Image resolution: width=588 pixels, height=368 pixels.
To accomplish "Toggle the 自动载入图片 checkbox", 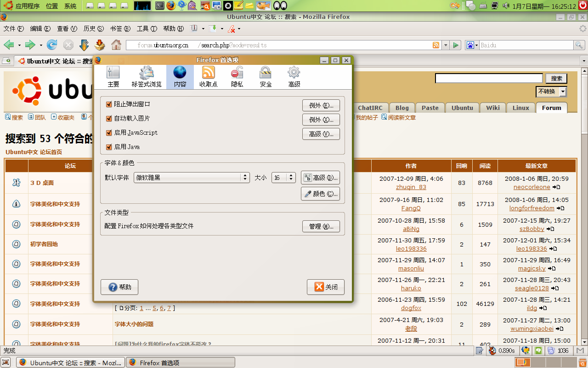I will [109, 119].
